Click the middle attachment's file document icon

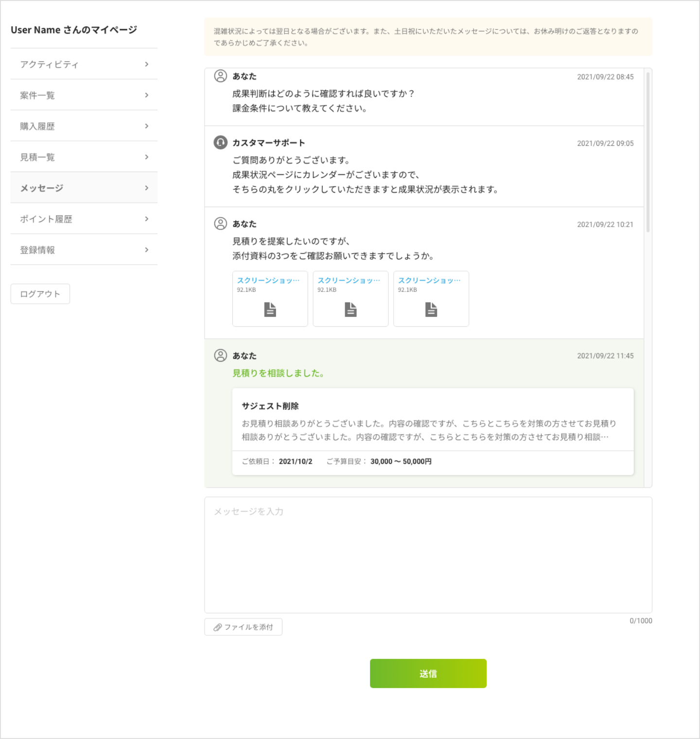click(350, 309)
